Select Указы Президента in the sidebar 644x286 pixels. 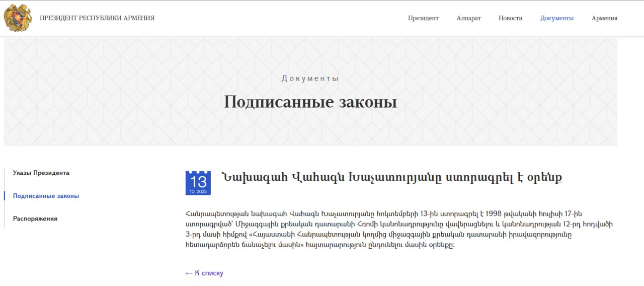click(x=41, y=173)
